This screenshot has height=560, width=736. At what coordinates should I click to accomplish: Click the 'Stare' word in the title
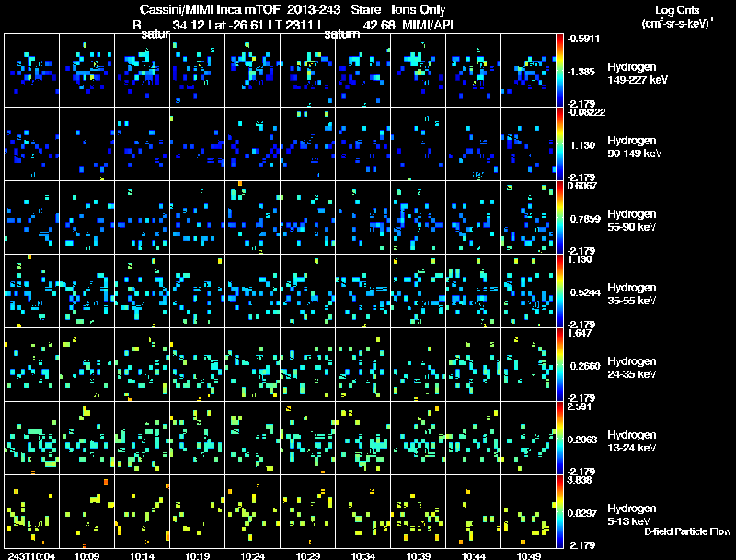366,9
